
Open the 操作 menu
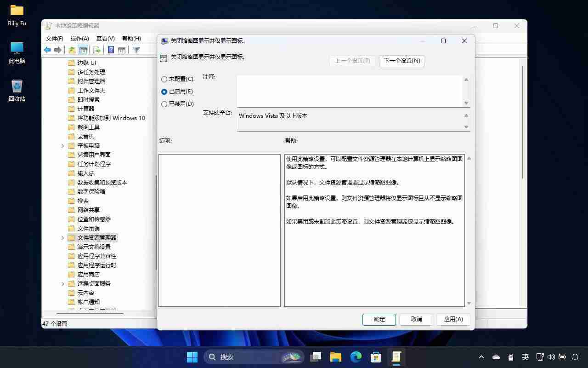click(x=80, y=38)
